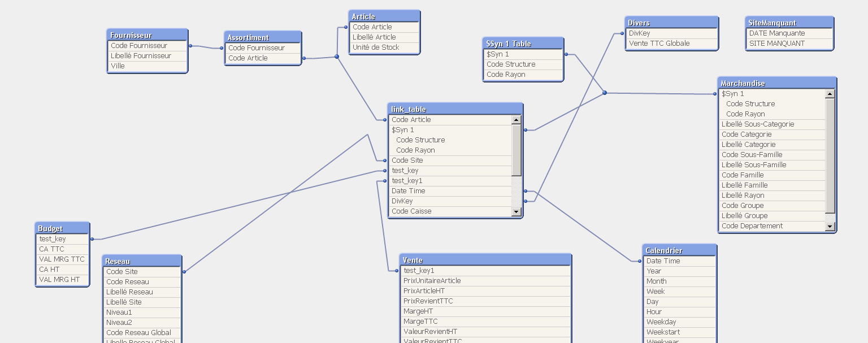Click Code Rayon in $Syn 1 Table
This screenshot has width=868, height=343.
pyautogui.click(x=523, y=75)
